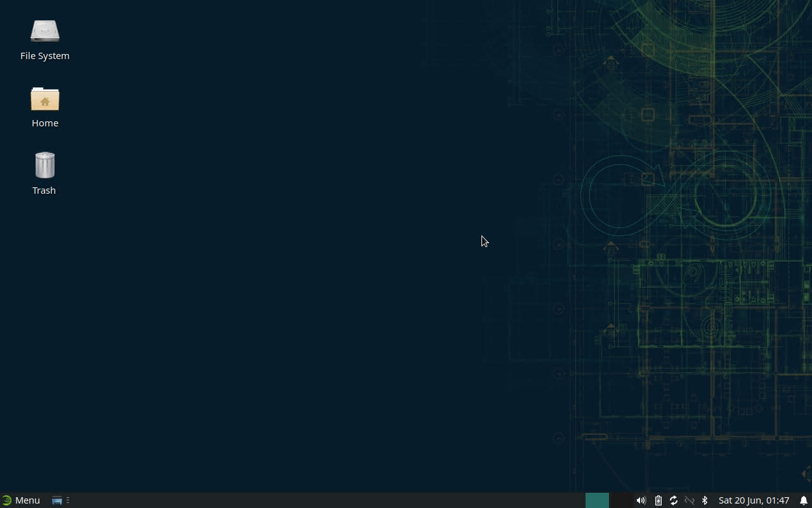Viewport: 812px width, 508px height.
Task: Click the Menu label in the taskbar
Action: 27,500
